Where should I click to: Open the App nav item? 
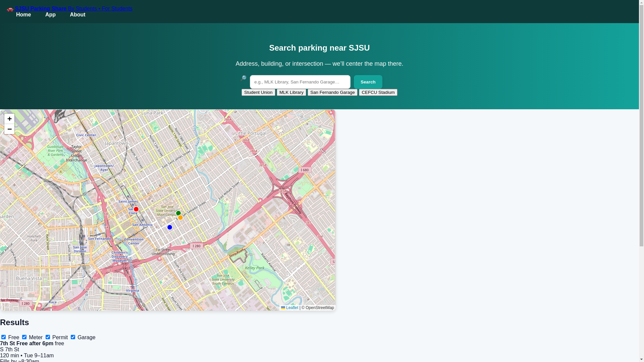[x=50, y=15]
